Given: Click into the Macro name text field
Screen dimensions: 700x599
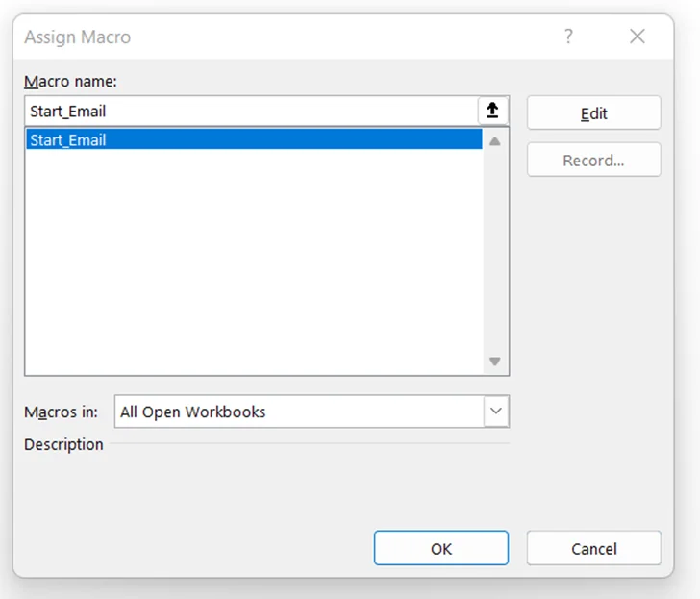Looking at the screenshot, I should pos(250,112).
